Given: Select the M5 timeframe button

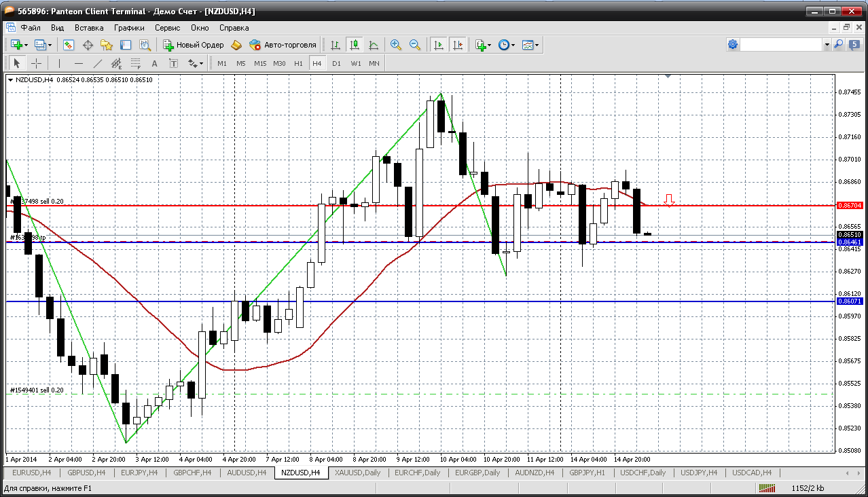Looking at the screenshot, I should (x=241, y=63).
